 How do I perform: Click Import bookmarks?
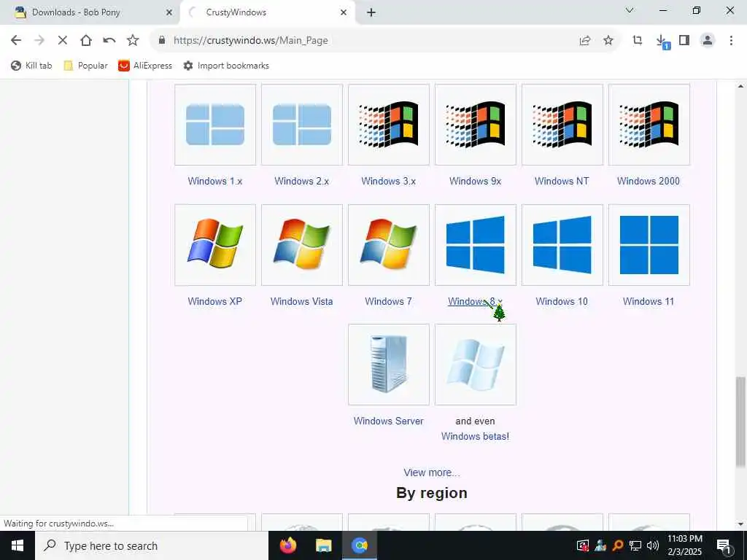click(226, 66)
